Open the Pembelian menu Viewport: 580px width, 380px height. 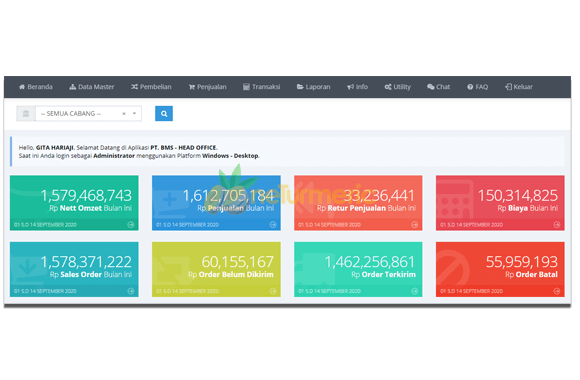151,87
